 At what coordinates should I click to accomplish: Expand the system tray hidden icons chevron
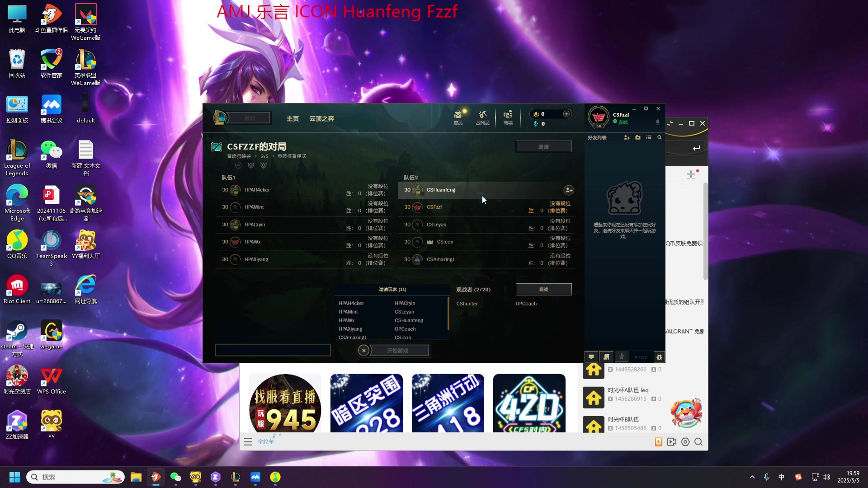point(752,477)
